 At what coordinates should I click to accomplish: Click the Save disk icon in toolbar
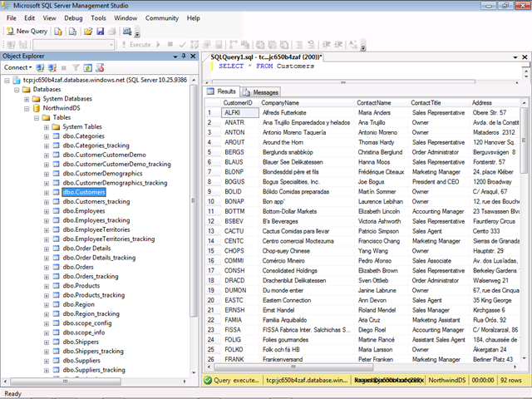coord(101,31)
